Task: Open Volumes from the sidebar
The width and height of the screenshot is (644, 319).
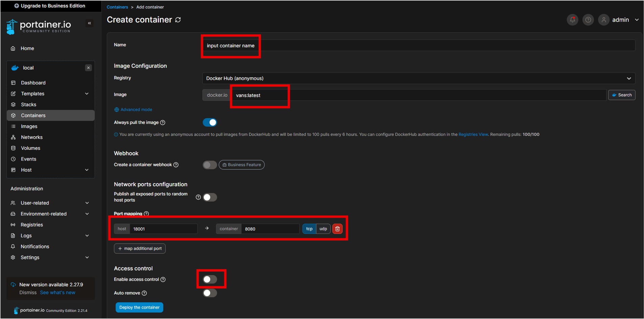Action: pos(30,148)
